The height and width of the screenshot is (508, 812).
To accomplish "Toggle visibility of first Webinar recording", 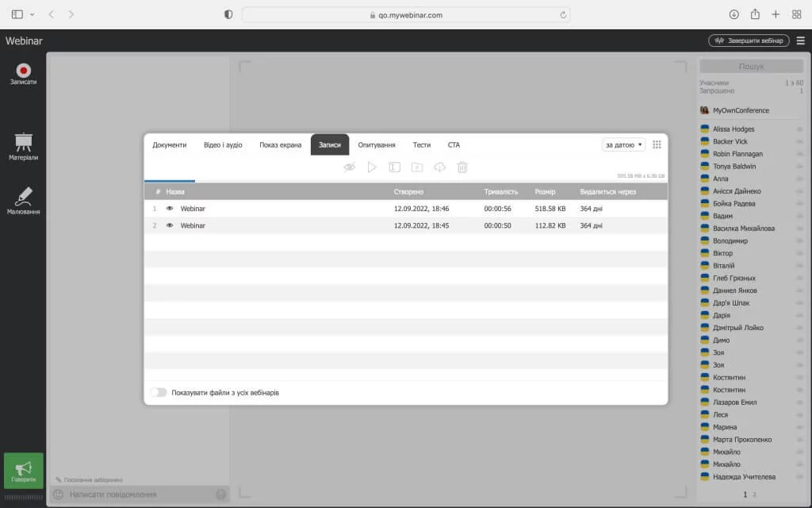I will point(170,209).
